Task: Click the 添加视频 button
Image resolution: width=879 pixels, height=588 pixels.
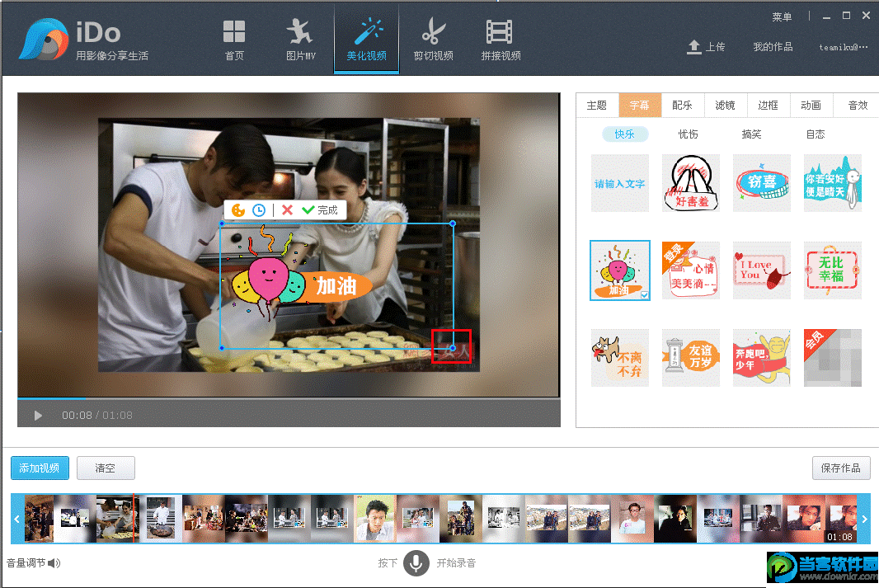Action: click(x=40, y=468)
